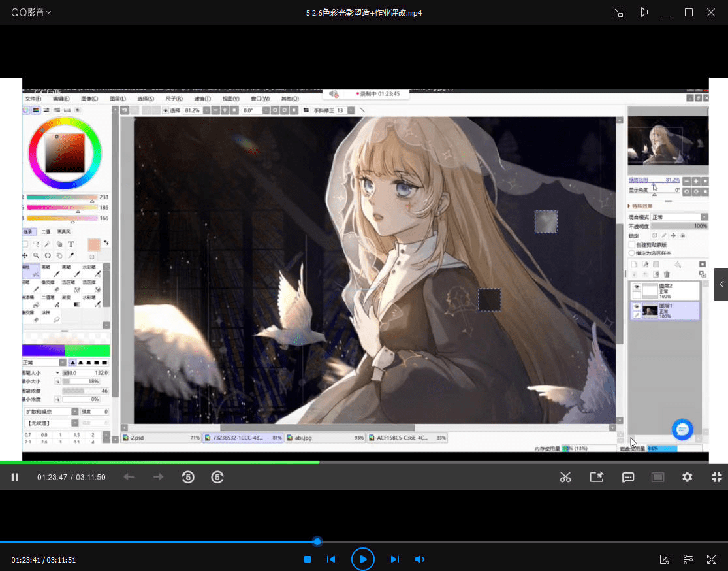Select the Hand pan tool
Screen dimensions: 728x571
click(x=59, y=255)
